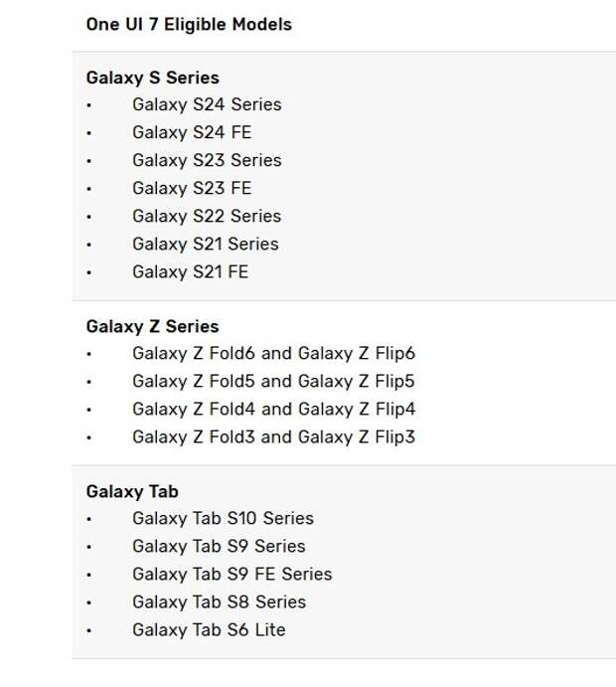Select the Galaxy Z Series heading
Image resolution: width=616 pixels, height=687 pixels.
(153, 327)
